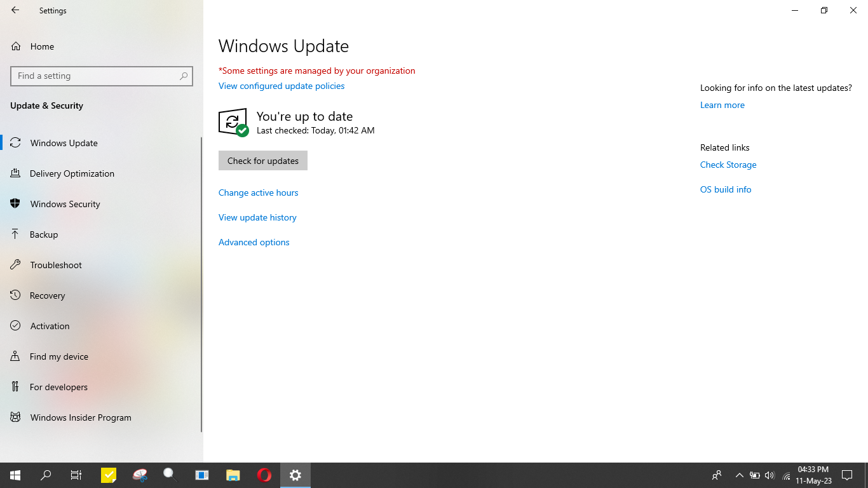Open the Check Storage related link
Image resolution: width=868 pixels, height=488 pixels.
pyautogui.click(x=728, y=165)
